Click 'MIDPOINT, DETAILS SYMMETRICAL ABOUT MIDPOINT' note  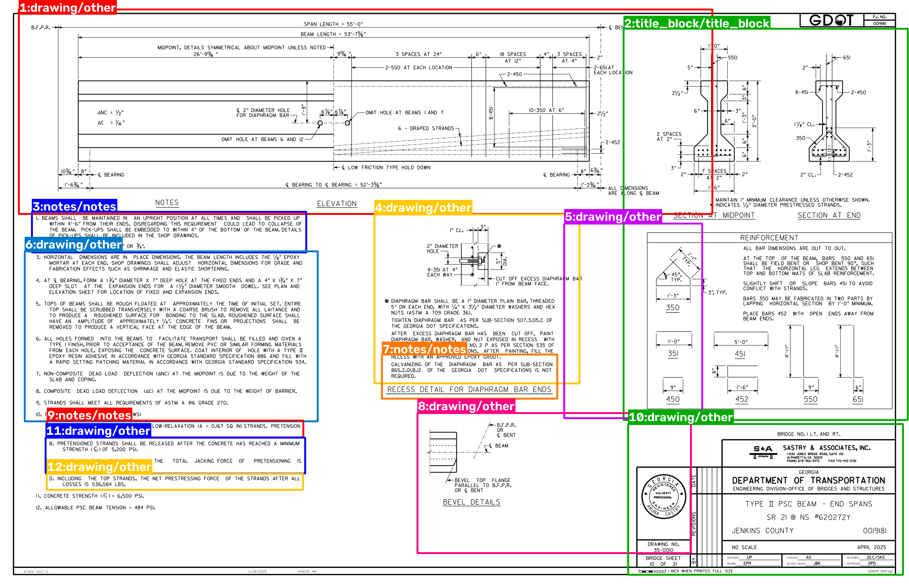pos(242,48)
